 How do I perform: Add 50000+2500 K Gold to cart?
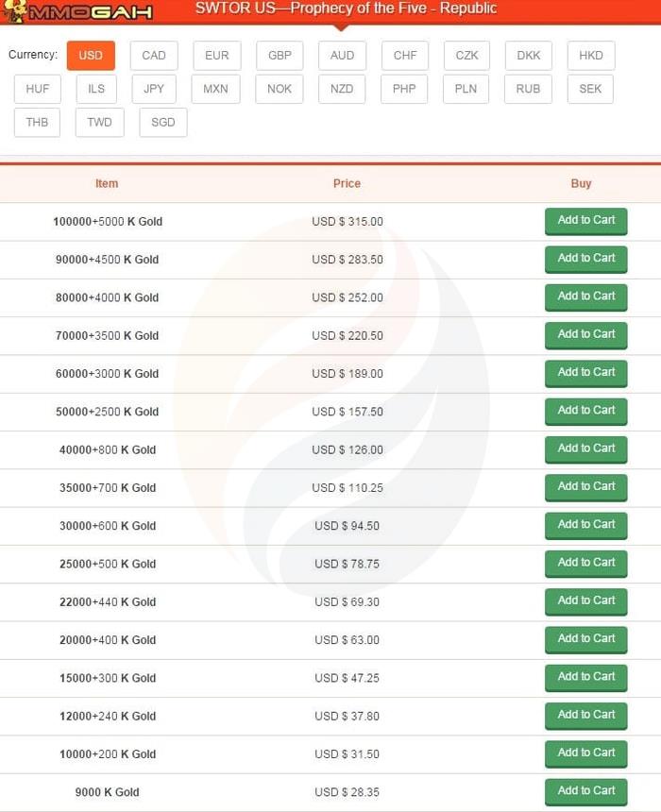(x=585, y=411)
